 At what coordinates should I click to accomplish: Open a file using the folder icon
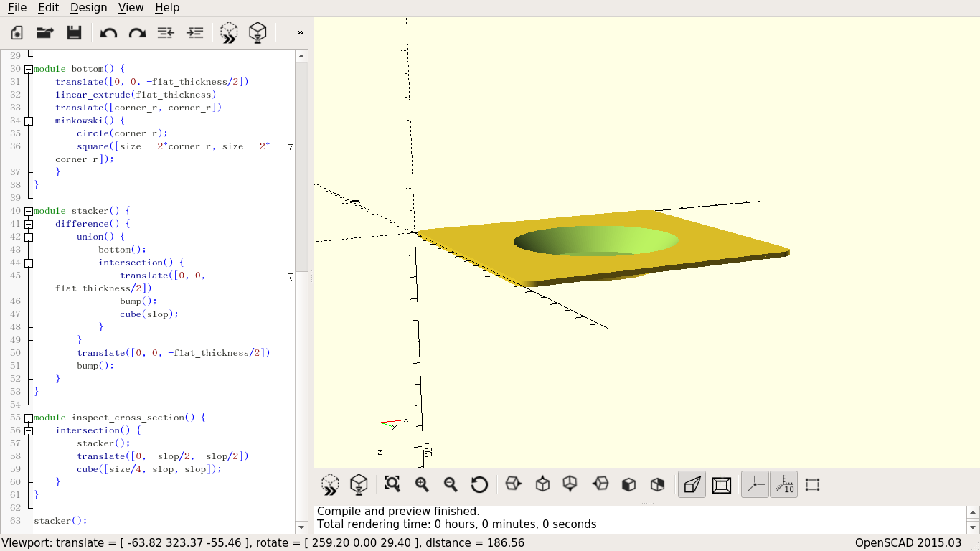[45, 32]
